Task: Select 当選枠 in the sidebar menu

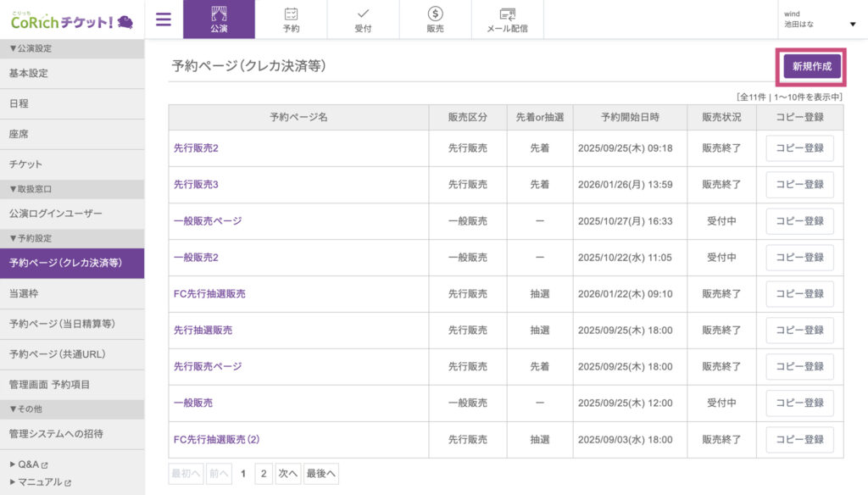Action: tap(25, 293)
